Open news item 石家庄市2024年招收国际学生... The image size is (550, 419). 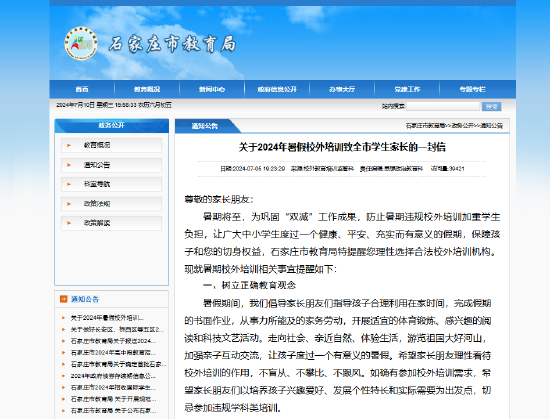coord(113,387)
